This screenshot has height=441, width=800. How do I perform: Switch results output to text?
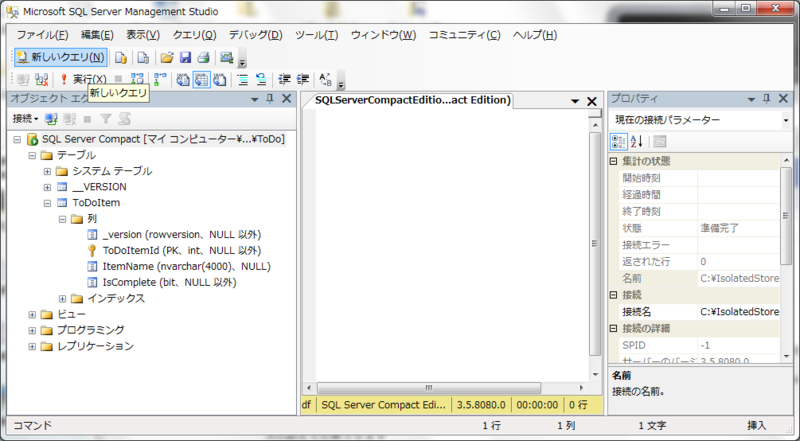(183, 79)
